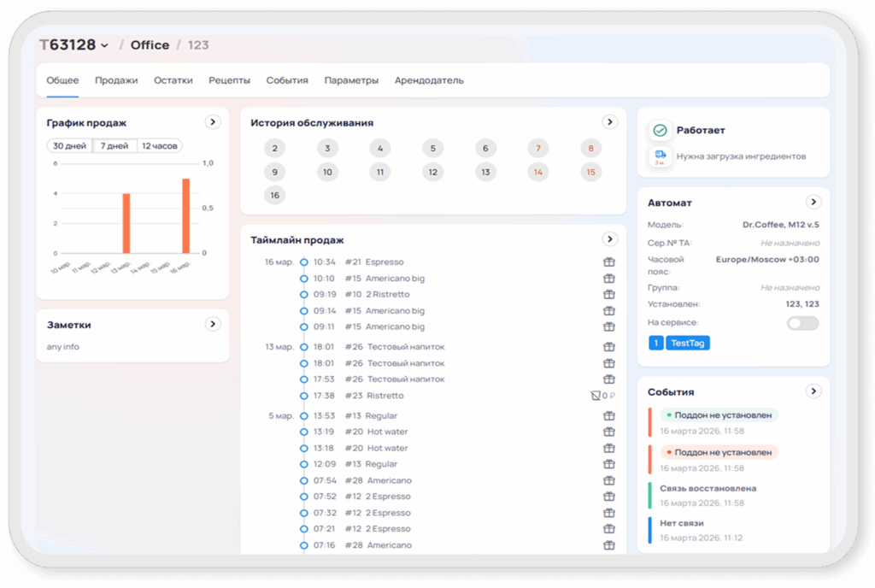
Task: Click the tall orange bar for 16 мар.
Action: click(x=185, y=215)
